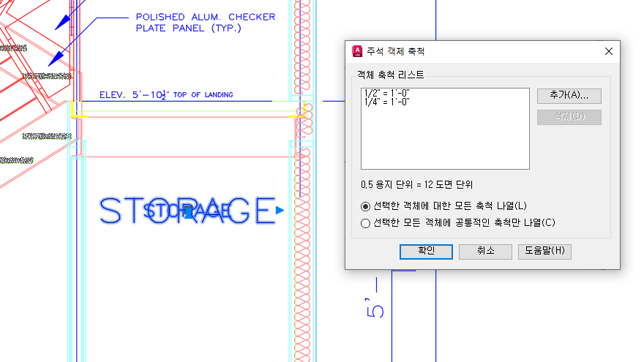Click the POLISHED ALUM. CHECKER PLATE PANEL note

[206, 23]
